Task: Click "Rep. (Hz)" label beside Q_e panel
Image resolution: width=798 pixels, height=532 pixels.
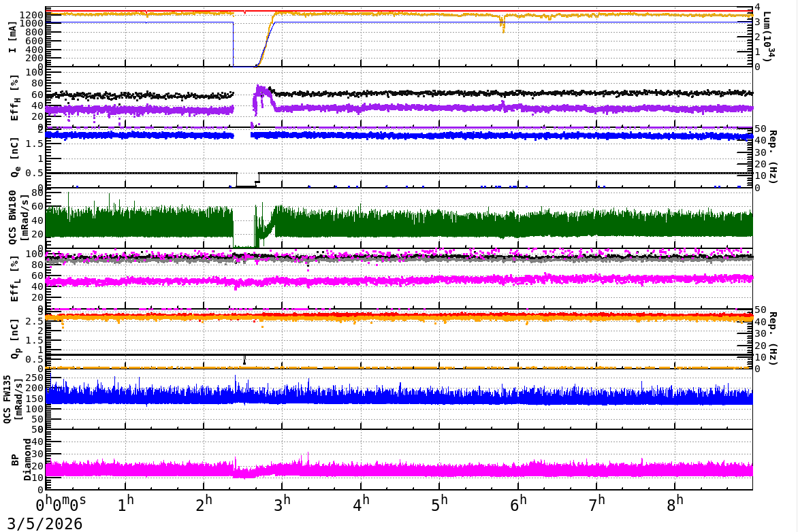Action: (773, 157)
